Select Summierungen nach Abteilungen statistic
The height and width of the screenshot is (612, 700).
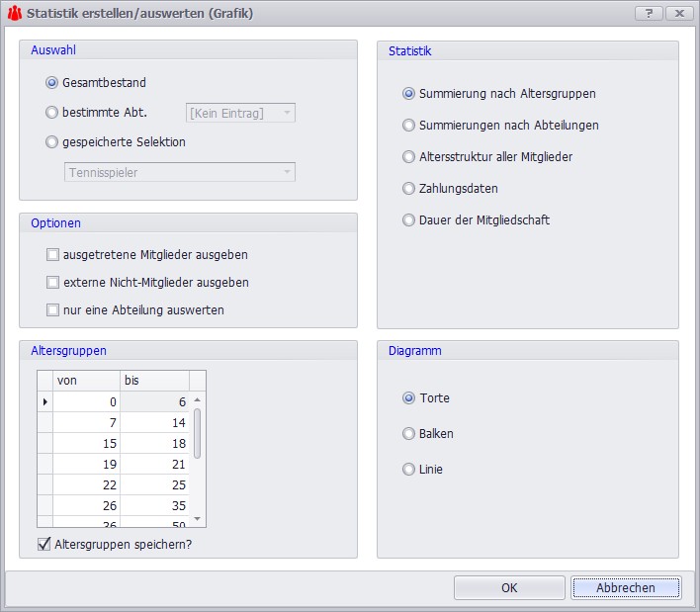pyautogui.click(x=409, y=126)
